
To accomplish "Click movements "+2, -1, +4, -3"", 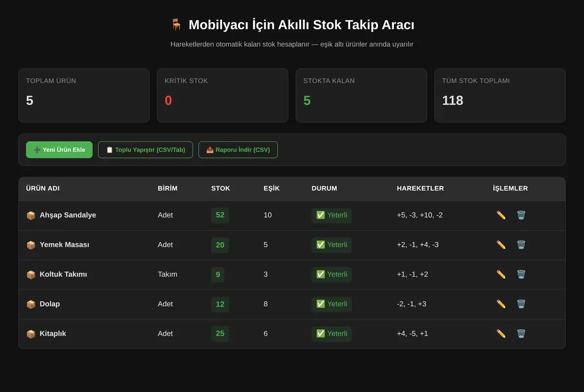I will click(x=418, y=245).
